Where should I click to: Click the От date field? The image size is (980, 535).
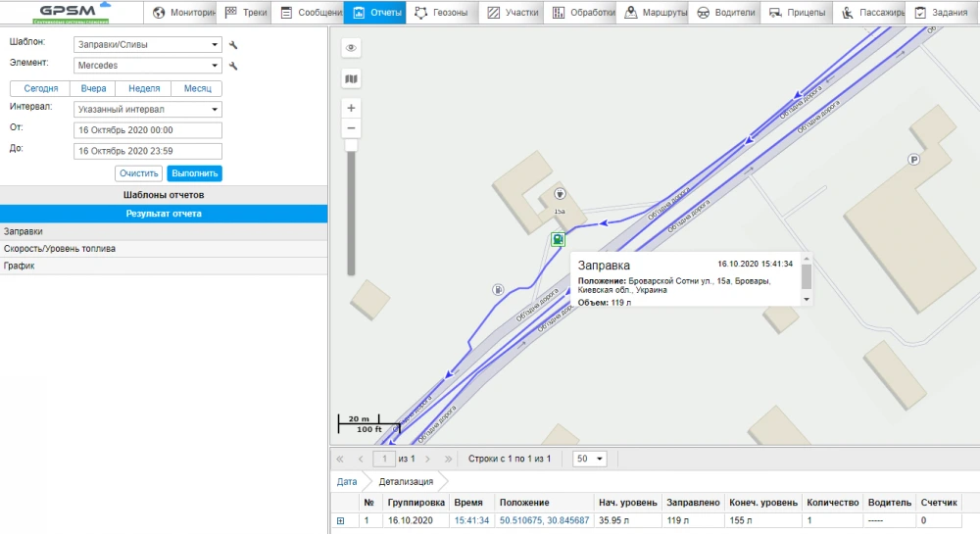[x=148, y=130]
